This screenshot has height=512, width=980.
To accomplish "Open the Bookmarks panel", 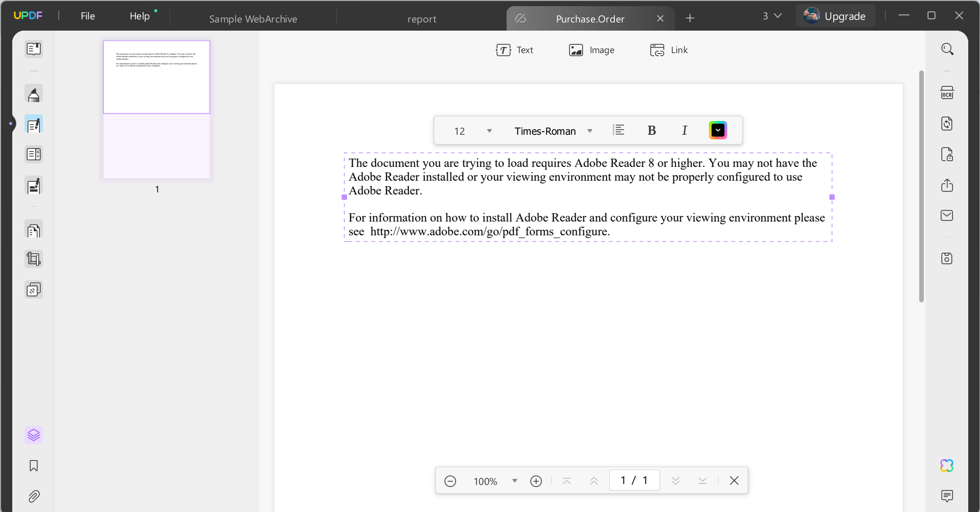I will (x=33, y=466).
